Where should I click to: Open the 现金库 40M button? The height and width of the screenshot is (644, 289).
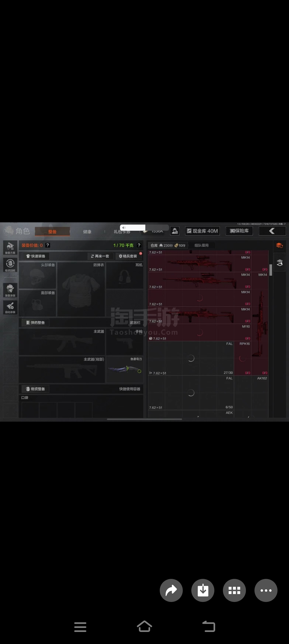coord(202,231)
